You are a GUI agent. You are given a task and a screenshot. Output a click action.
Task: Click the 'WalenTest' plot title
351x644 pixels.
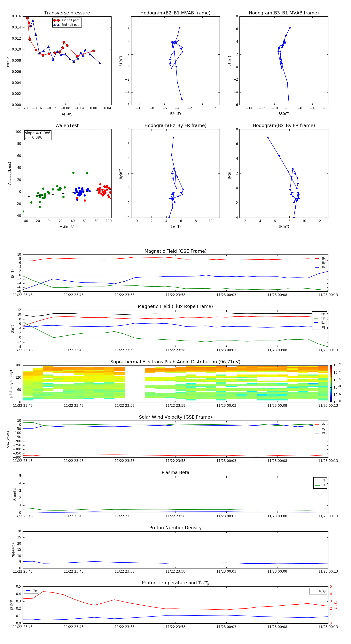click(67, 125)
